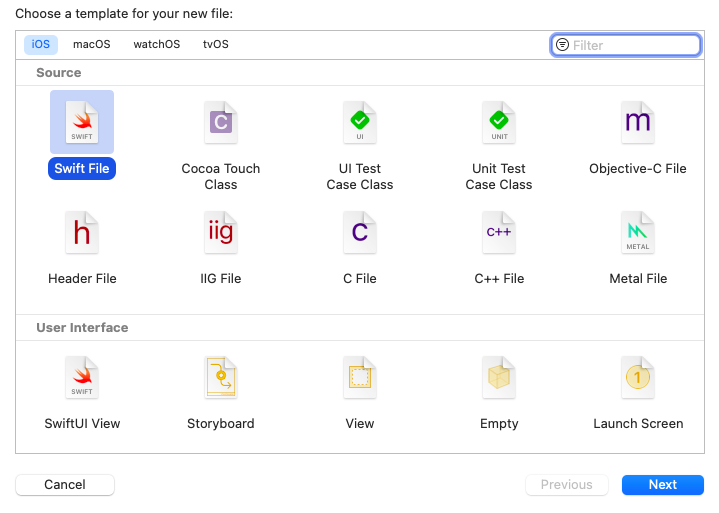Viewport: 719px width, 513px height.
Task: Click the Cancel button
Action: (x=65, y=485)
